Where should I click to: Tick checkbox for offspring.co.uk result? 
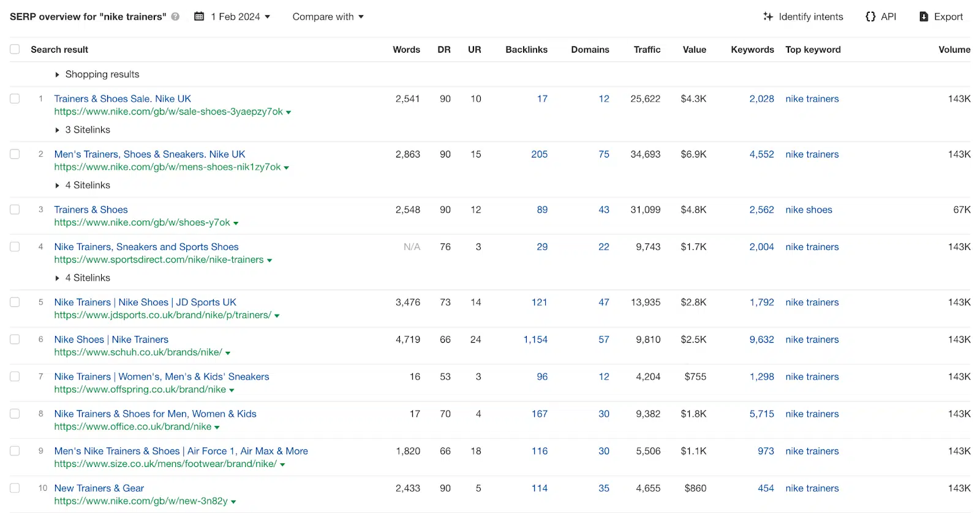pos(15,377)
